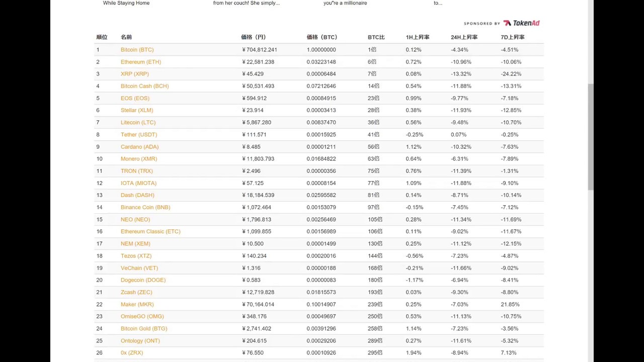
Task: Open the Bitcoin (BTC) link
Action: coord(137,50)
